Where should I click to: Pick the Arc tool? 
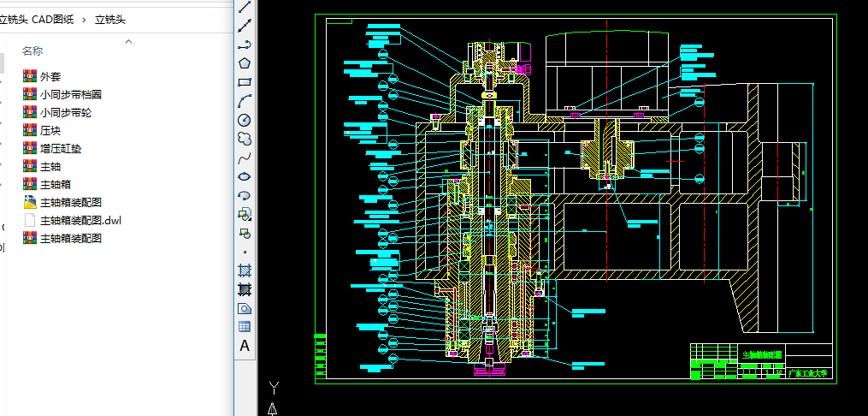click(x=245, y=101)
